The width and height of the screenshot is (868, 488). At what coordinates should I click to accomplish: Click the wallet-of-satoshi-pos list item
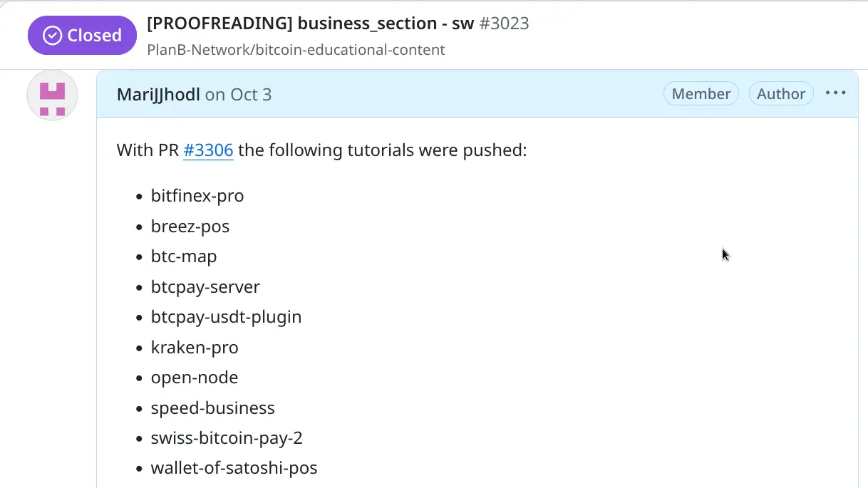(x=234, y=468)
